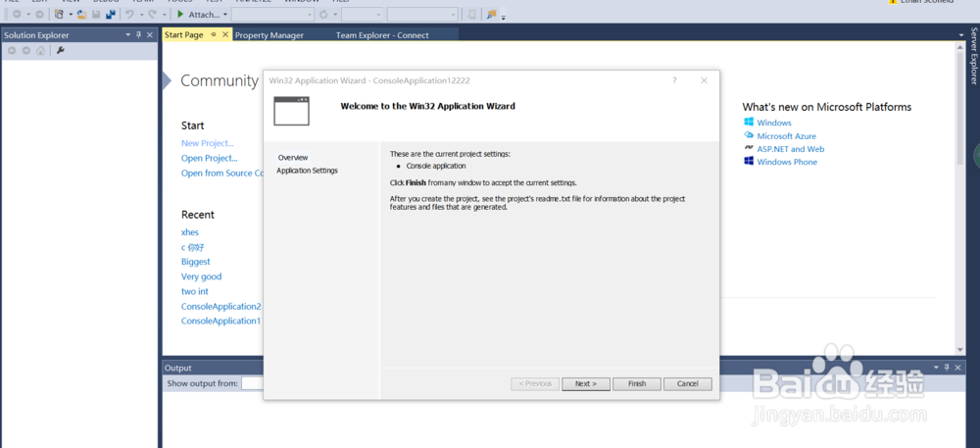Click the Windows logo icon under What's new
980x448 pixels.
tap(749, 123)
